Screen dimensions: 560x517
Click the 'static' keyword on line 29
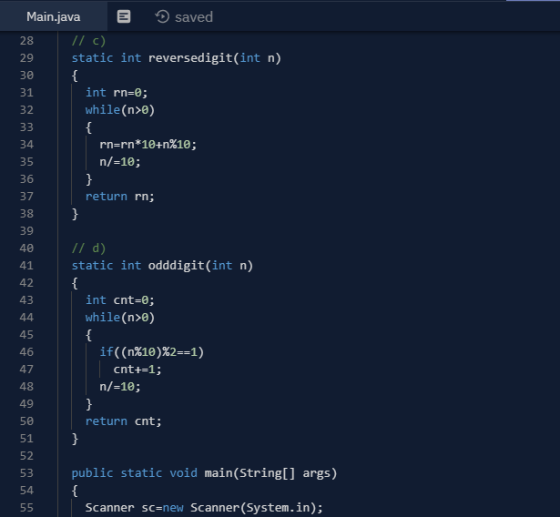click(92, 58)
